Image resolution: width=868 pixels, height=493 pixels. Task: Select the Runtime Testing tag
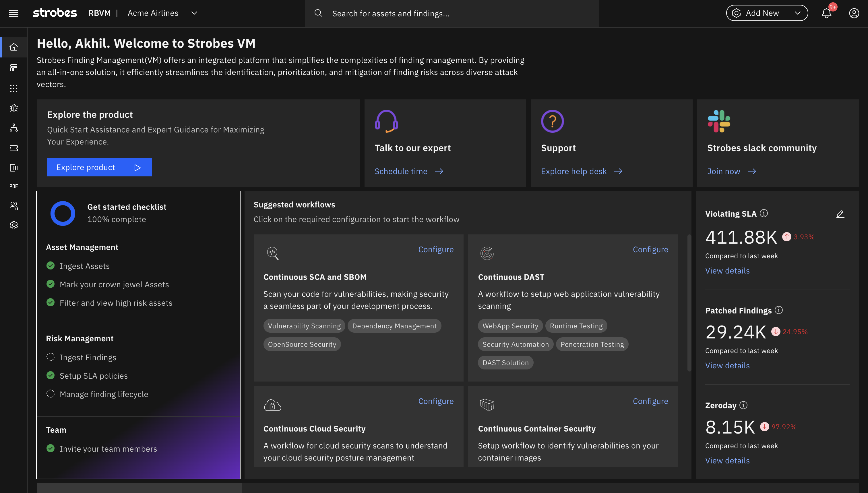[576, 326]
